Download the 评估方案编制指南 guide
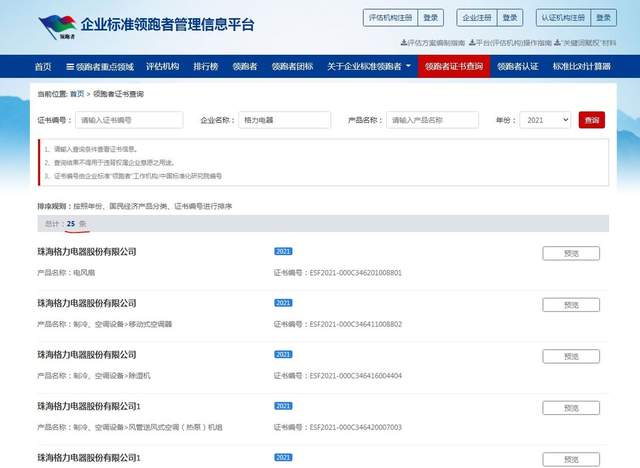This screenshot has height=468, width=640. coord(433,43)
